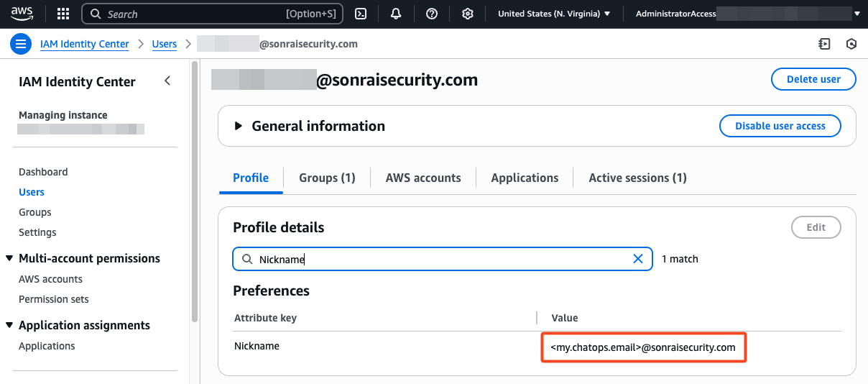Screen dimensions: 868x384
Task: Switch to the Profile tab
Action: point(251,178)
